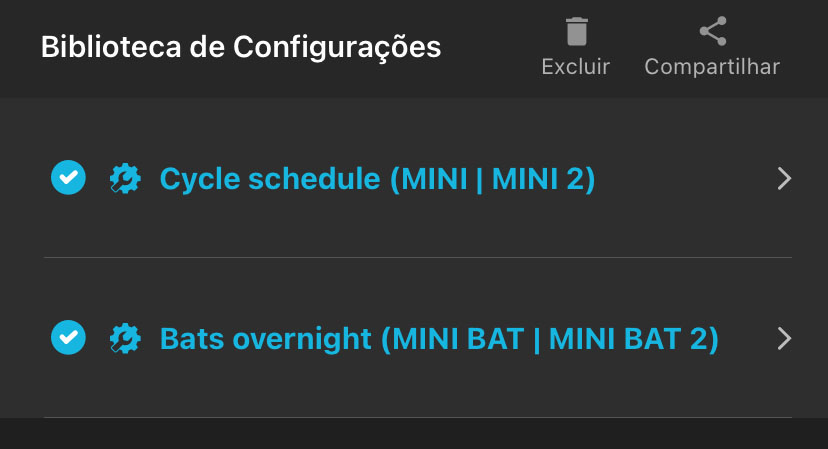Click the divider line below Cycle schedule
The height and width of the screenshot is (449, 828).
(x=418, y=258)
